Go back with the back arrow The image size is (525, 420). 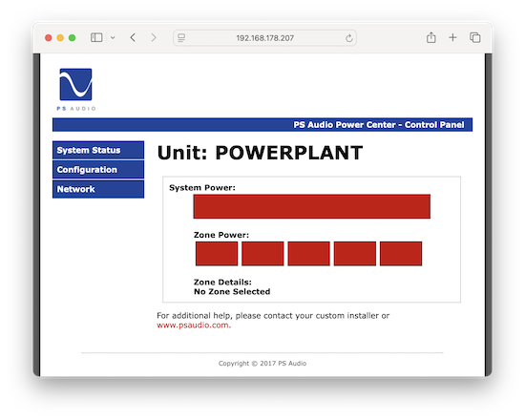133,37
